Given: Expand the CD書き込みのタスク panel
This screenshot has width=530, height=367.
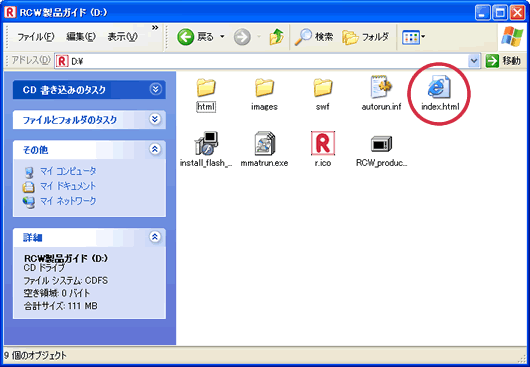Looking at the screenshot, I should coord(155,89).
